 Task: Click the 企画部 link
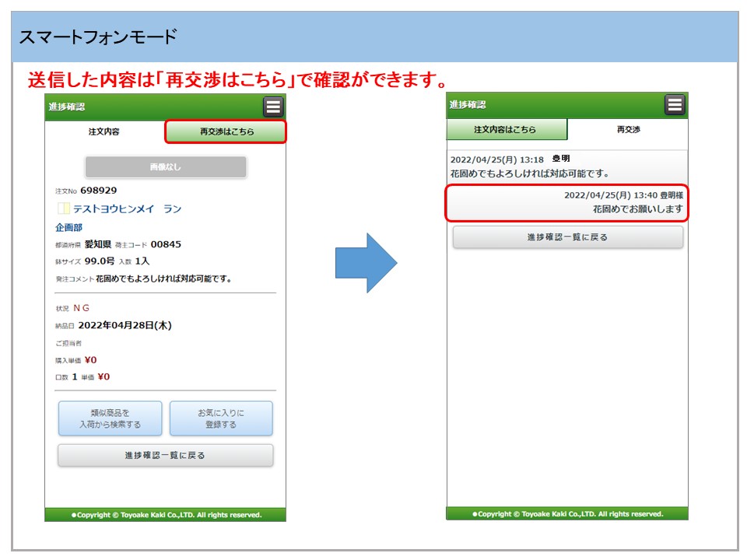[x=68, y=227]
